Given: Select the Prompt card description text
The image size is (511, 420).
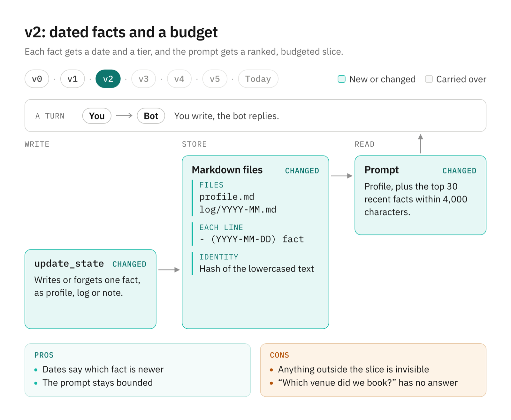Looking at the screenshot, I should (x=416, y=199).
